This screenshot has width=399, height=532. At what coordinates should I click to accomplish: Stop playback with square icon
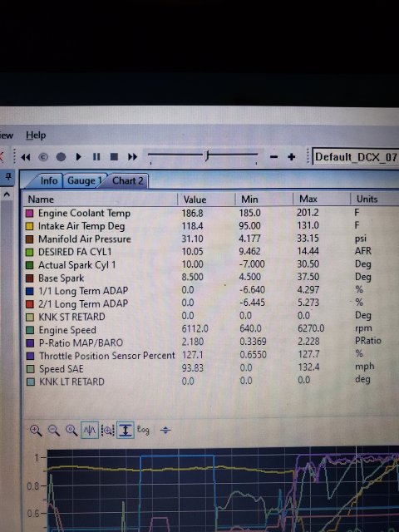click(115, 157)
